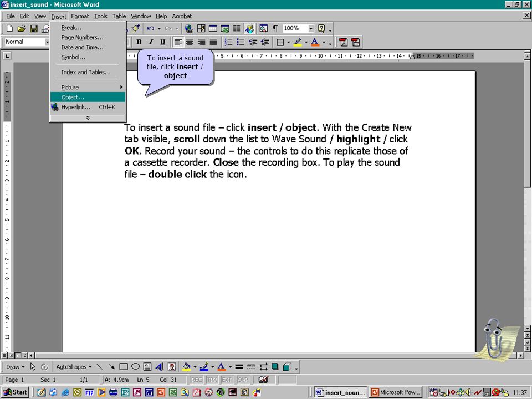
Task: Select Index and Tables... menu entry
Action: (x=88, y=72)
